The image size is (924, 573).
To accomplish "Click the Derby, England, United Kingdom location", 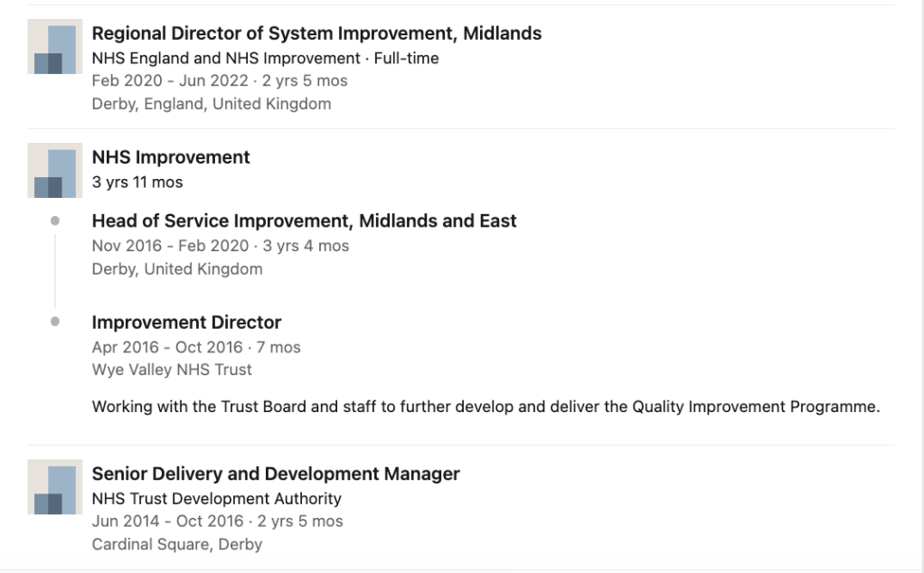I will [212, 104].
